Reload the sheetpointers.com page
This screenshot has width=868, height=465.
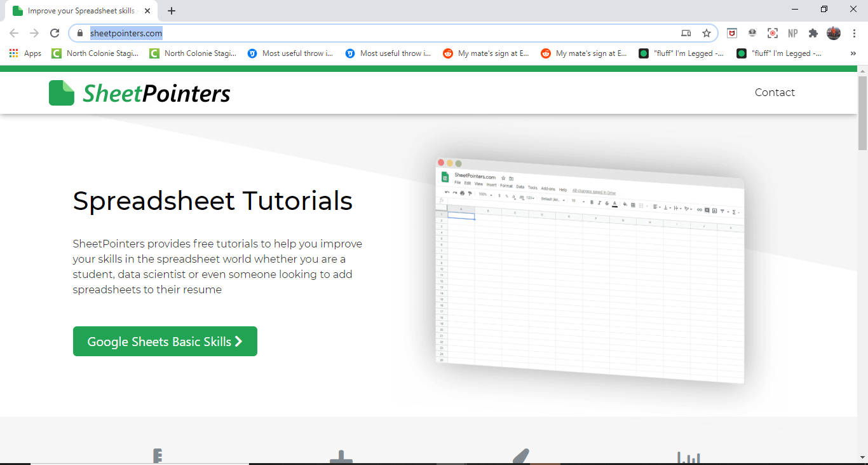(x=55, y=33)
